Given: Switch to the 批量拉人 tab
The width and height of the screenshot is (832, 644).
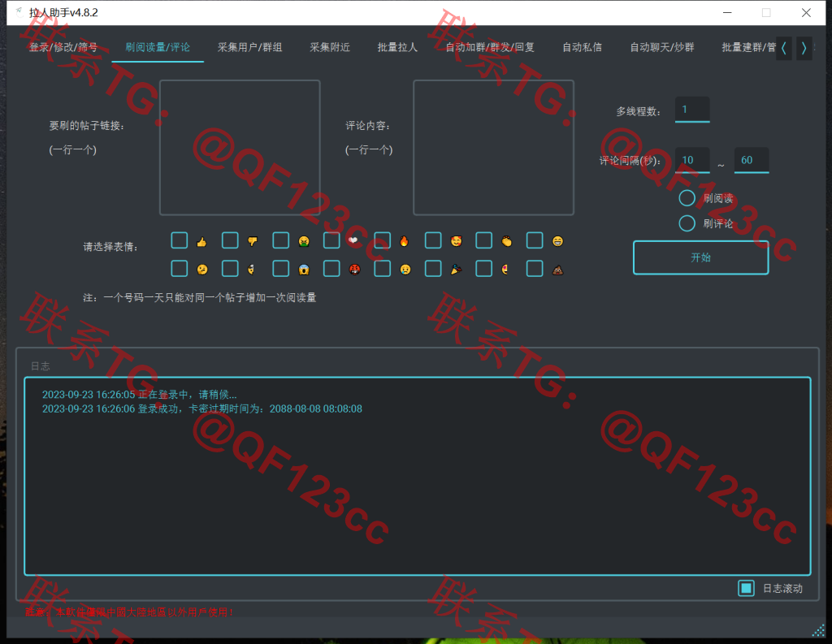Looking at the screenshot, I should pyautogui.click(x=397, y=47).
